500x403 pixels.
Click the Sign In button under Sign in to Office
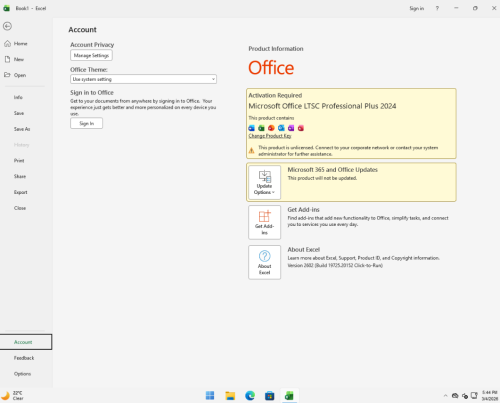point(86,123)
